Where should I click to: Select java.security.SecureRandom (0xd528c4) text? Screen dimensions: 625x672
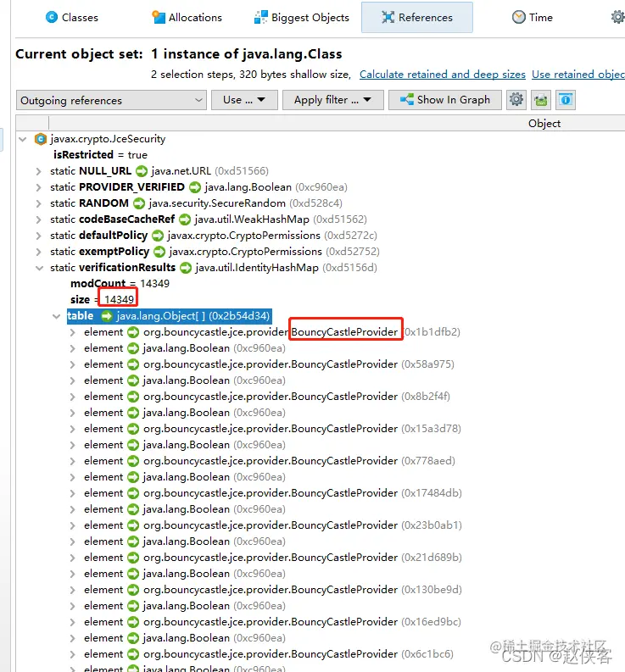point(245,203)
